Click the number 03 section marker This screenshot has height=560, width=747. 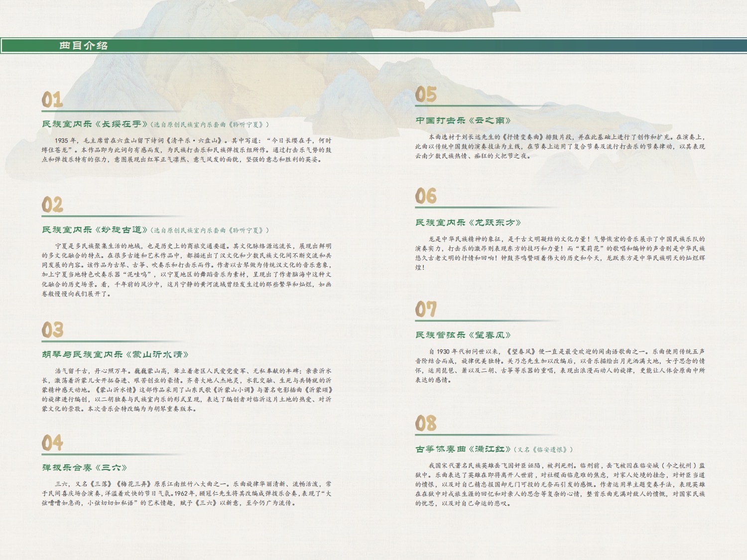pyautogui.click(x=52, y=330)
